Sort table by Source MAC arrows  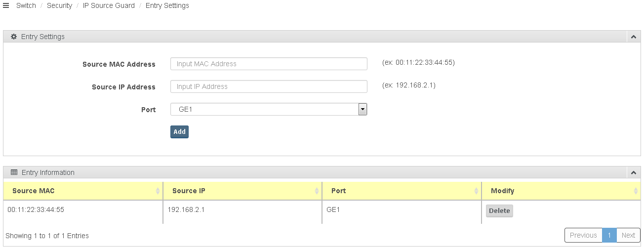(x=158, y=191)
